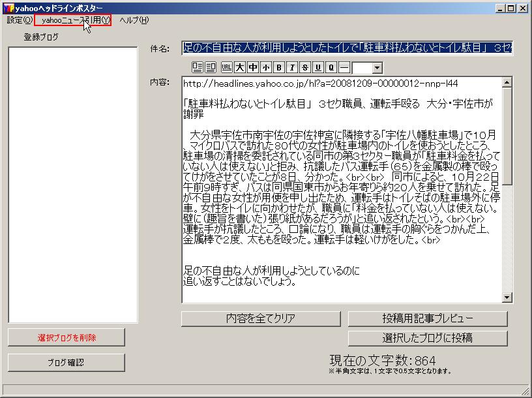
Task: Open the yahooニュース引用(Y) menu
Action: (72, 20)
